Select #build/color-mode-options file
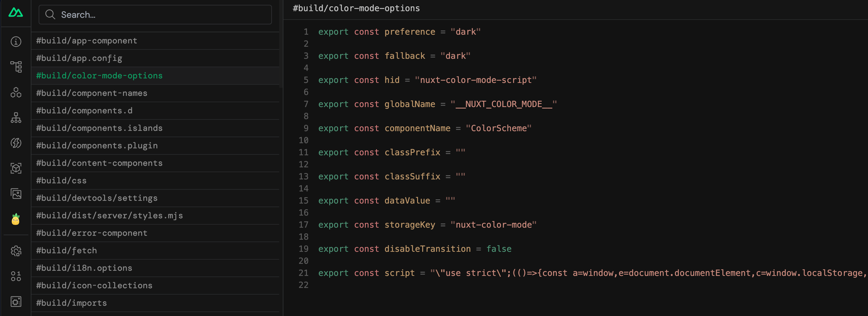 pos(155,76)
